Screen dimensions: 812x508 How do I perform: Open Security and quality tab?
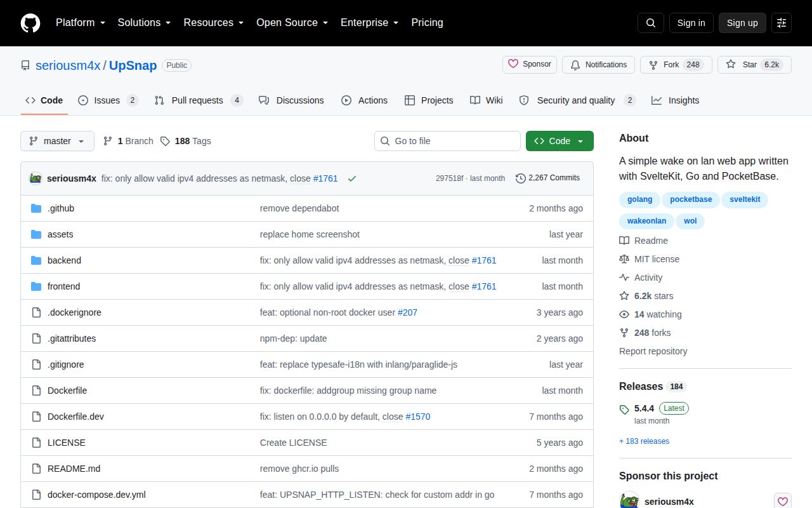pyautogui.click(x=577, y=100)
